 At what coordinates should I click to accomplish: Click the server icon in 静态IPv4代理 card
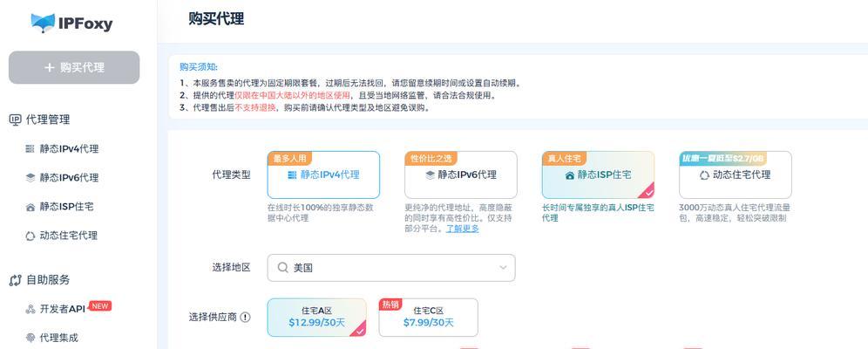(x=292, y=175)
